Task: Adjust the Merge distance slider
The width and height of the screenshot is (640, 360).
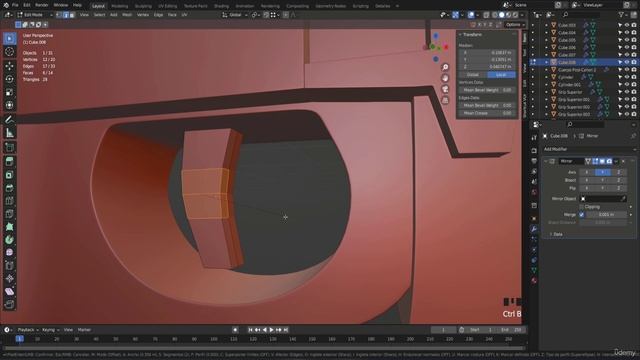Action: coord(606,215)
